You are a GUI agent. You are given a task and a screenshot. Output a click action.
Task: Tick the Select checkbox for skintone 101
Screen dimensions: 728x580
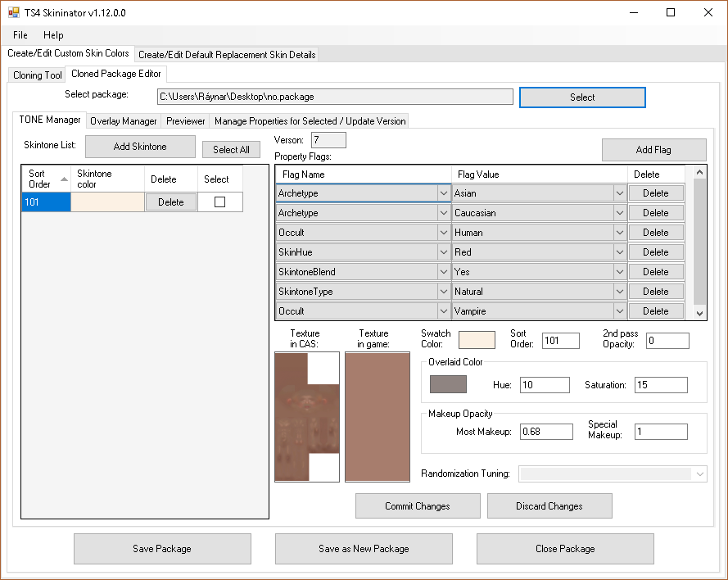point(220,202)
